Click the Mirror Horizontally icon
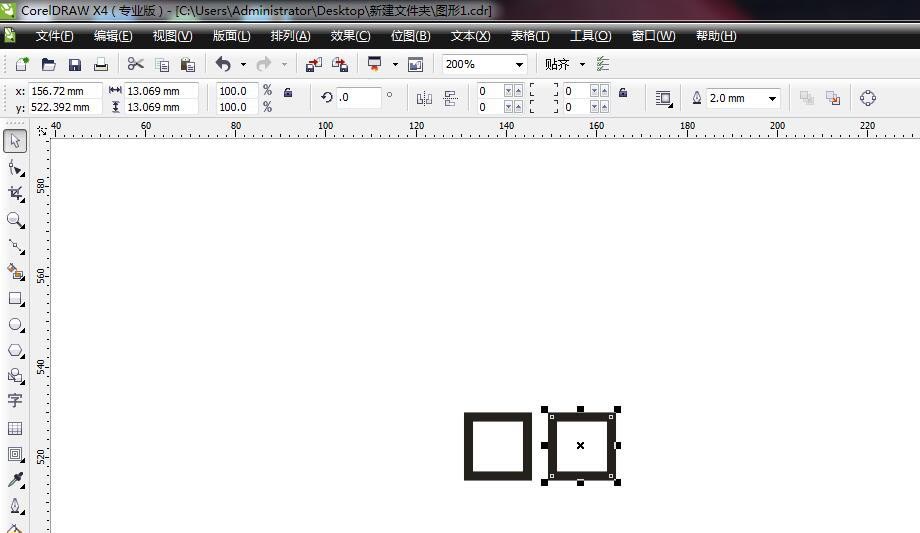 (424, 98)
